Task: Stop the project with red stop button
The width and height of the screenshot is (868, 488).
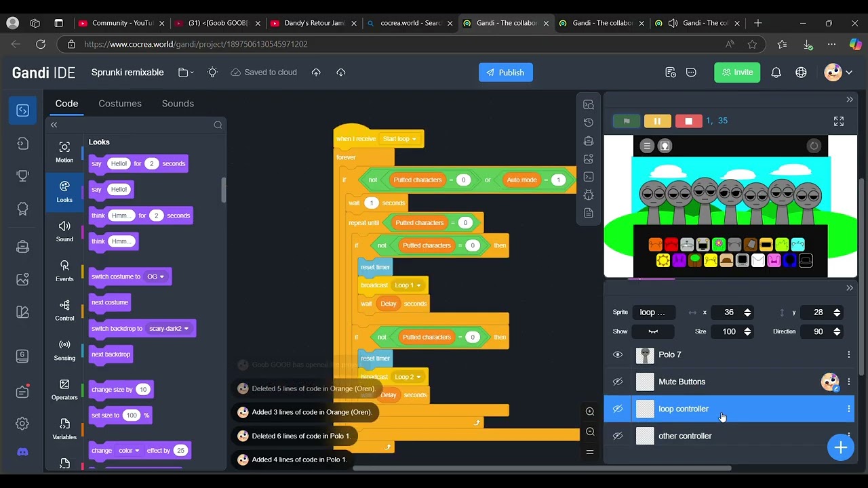Action: (688, 121)
